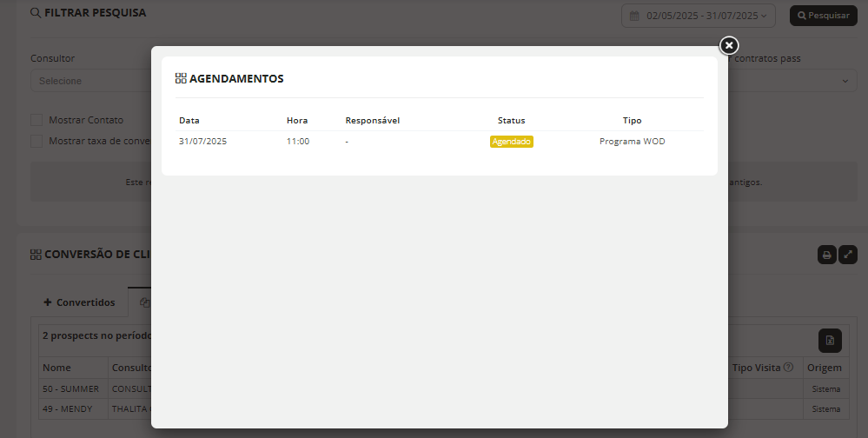Click the 2 prospects no período text
This screenshot has width=868, height=438.
coord(96,335)
